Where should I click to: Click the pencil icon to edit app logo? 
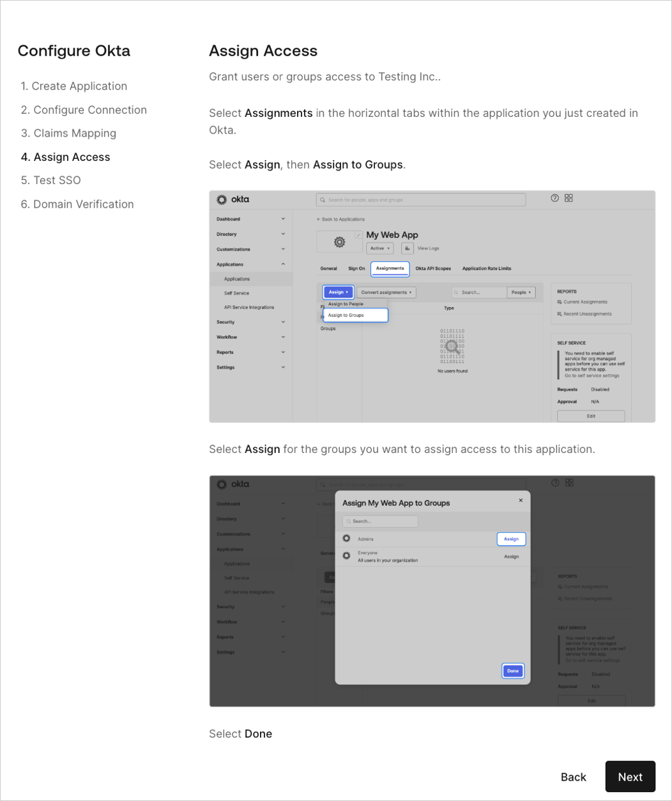[358, 234]
